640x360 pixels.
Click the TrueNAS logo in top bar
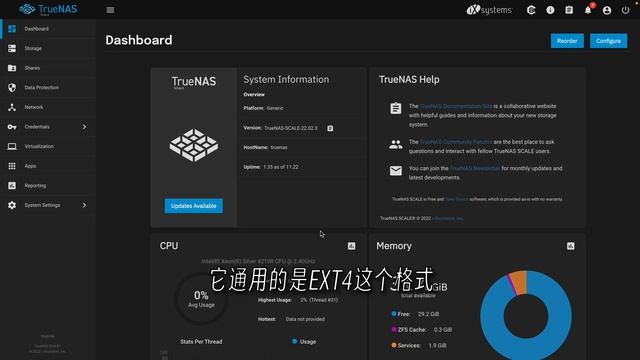click(48, 9)
